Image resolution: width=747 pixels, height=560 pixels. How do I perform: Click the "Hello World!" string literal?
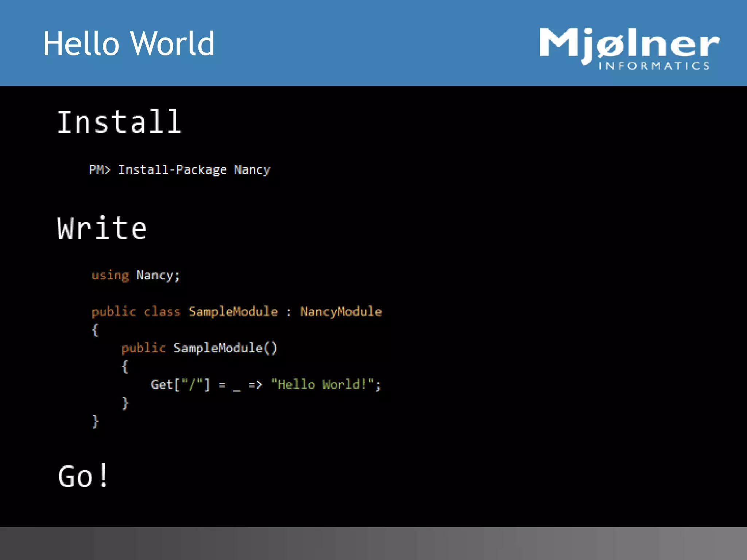[x=322, y=384]
